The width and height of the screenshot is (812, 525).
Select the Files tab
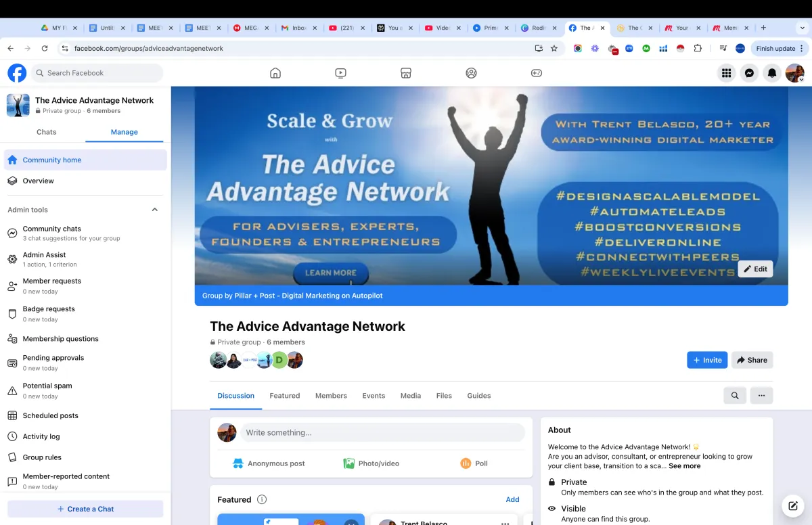[x=444, y=396]
